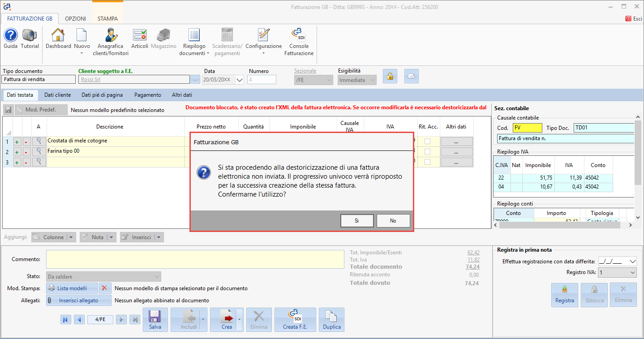Click the Tipo Doc. TD01 field
The image size is (644, 339).
(x=604, y=128)
